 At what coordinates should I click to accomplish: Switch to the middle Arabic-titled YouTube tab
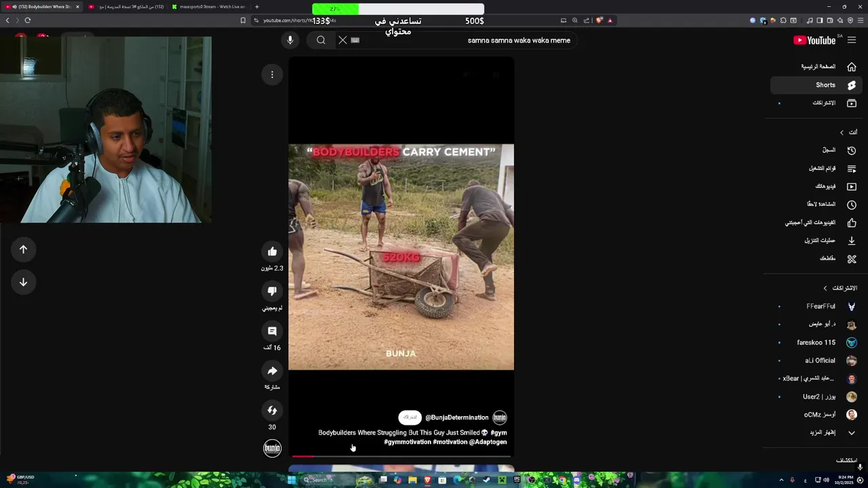tap(126, 7)
